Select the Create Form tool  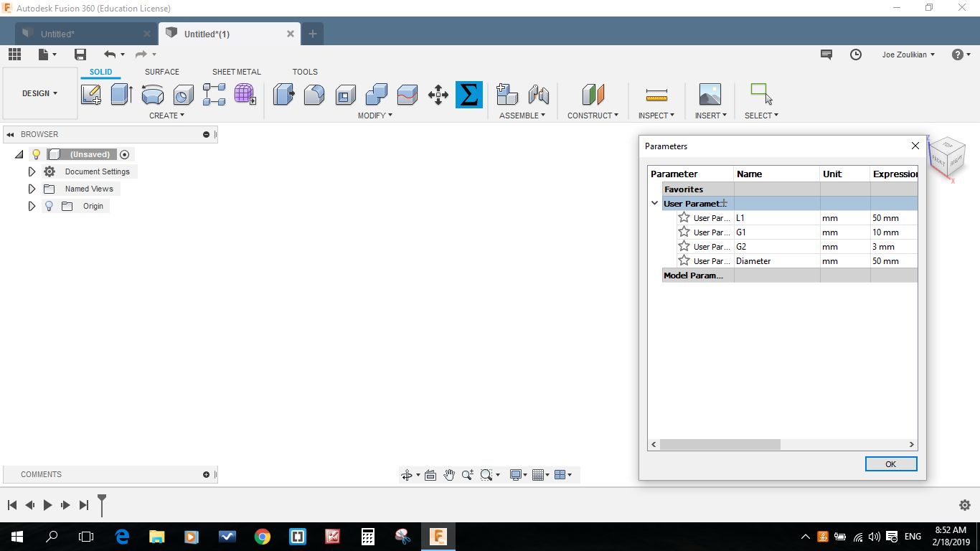[245, 94]
